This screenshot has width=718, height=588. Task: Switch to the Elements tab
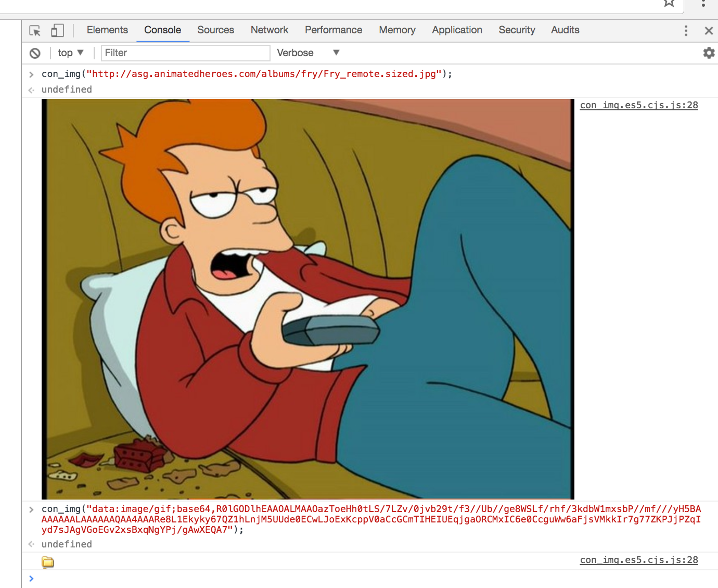click(107, 30)
